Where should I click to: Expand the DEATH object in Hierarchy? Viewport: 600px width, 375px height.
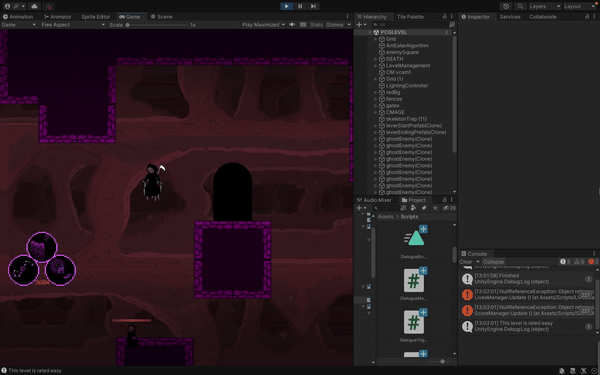[x=376, y=59]
